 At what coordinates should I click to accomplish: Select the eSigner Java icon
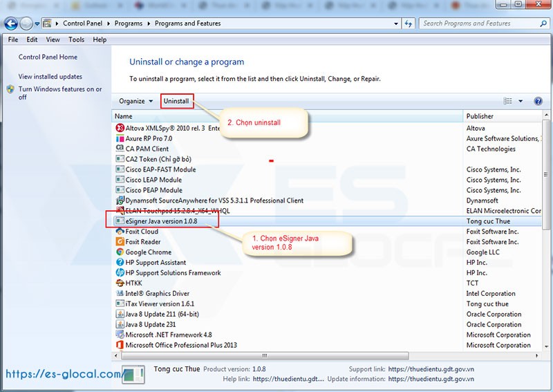(120, 221)
